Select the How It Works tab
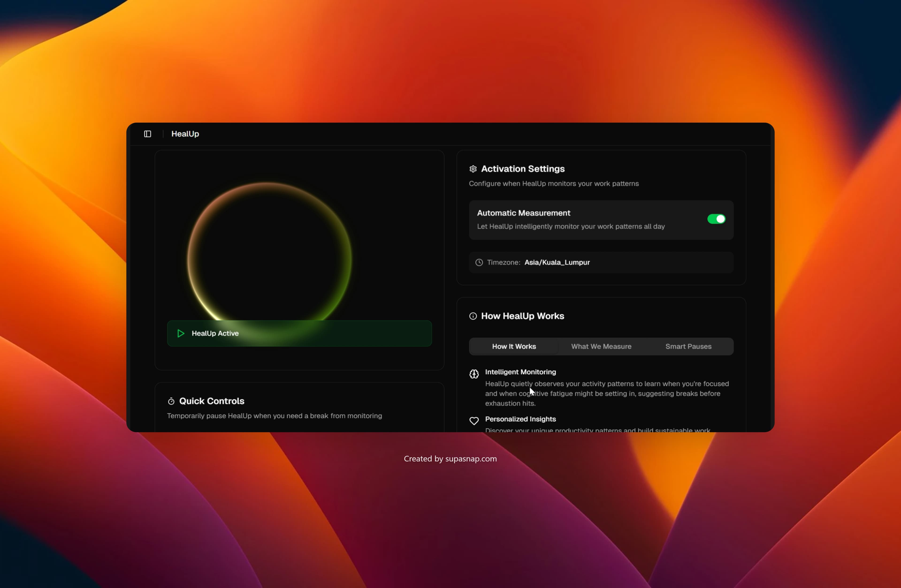Image resolution: width=901 pixels, height=588 pixels. [x=514, y=347]
